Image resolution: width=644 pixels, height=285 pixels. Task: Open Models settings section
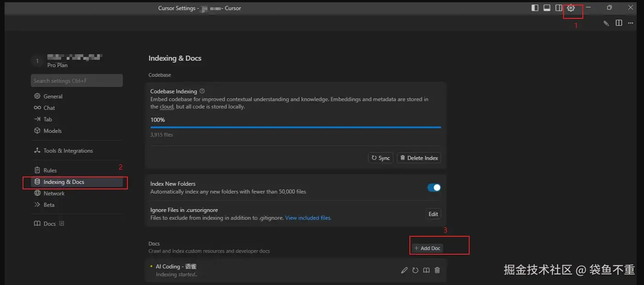[x=77, y=131]
